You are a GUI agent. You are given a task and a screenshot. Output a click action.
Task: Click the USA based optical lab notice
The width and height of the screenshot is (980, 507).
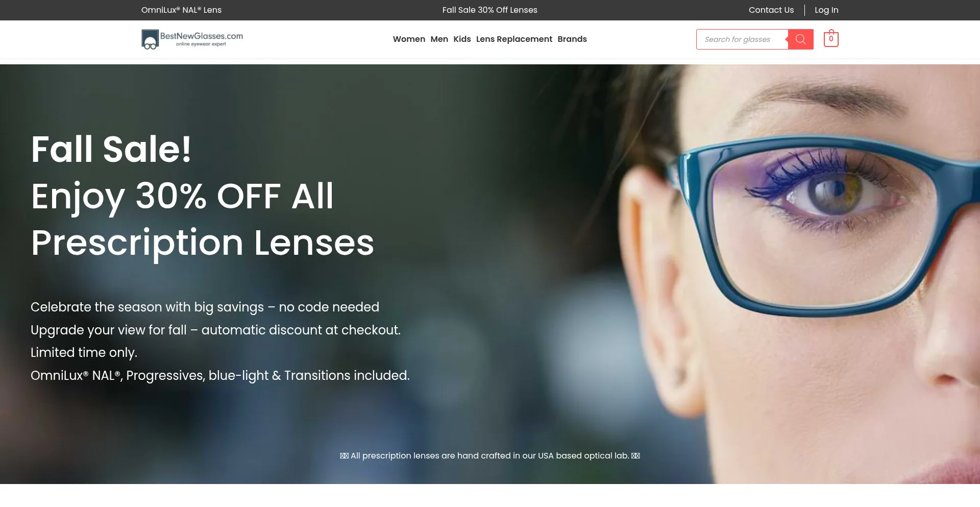point(489,455)
